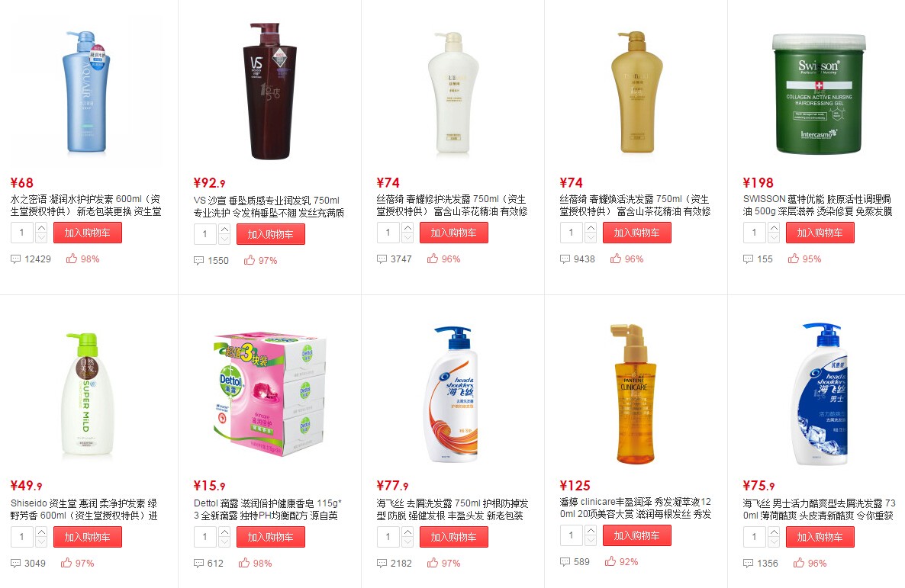The width and height of the screenshot is (905, 588).
Task: Open comments icon for VS Sassoon with 1550 reviews
Action: (198, 261)
